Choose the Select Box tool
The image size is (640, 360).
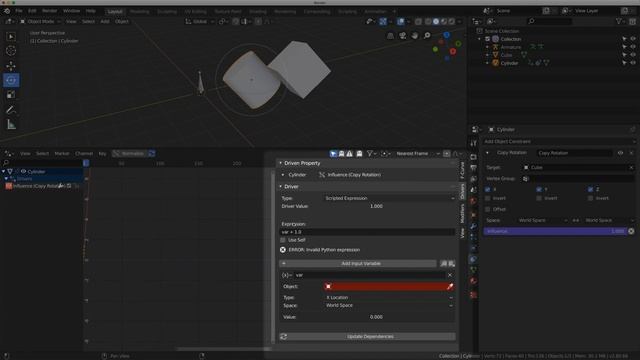(x=11, y=36)
